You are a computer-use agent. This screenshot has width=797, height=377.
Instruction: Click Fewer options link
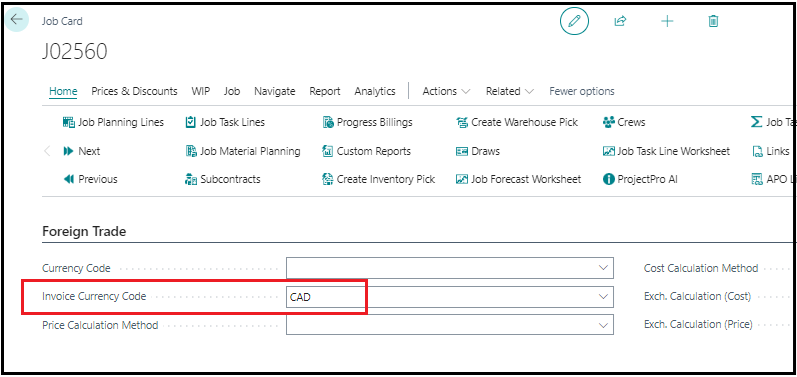[x=581, y=91]
